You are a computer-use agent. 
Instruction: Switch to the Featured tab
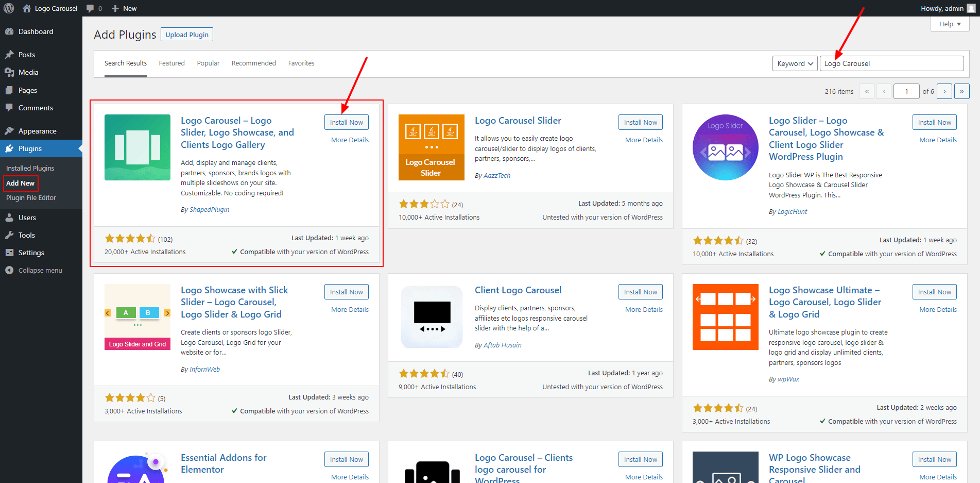(171, 63)
